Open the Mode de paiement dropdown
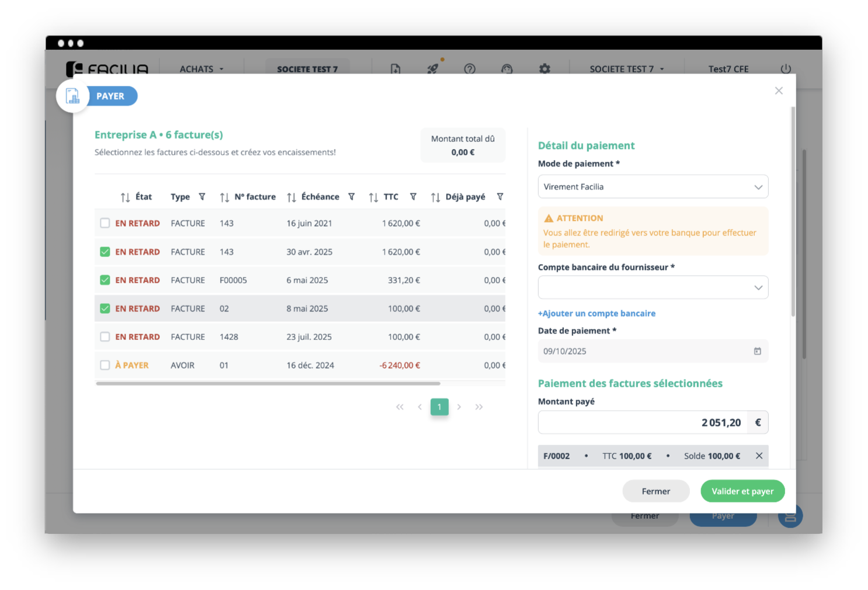Image resolution: width=868 pixels, height=590 pixels. [x=653, y=187]
